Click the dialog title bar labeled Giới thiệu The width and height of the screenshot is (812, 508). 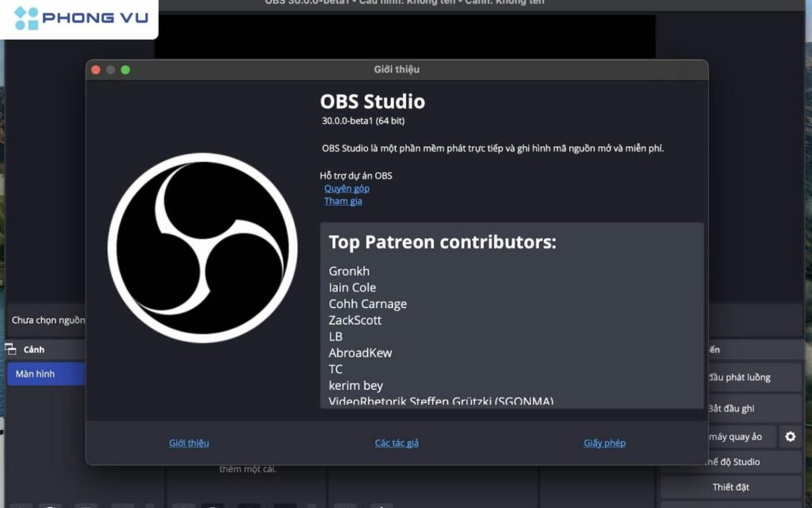[x=396, y=69]
